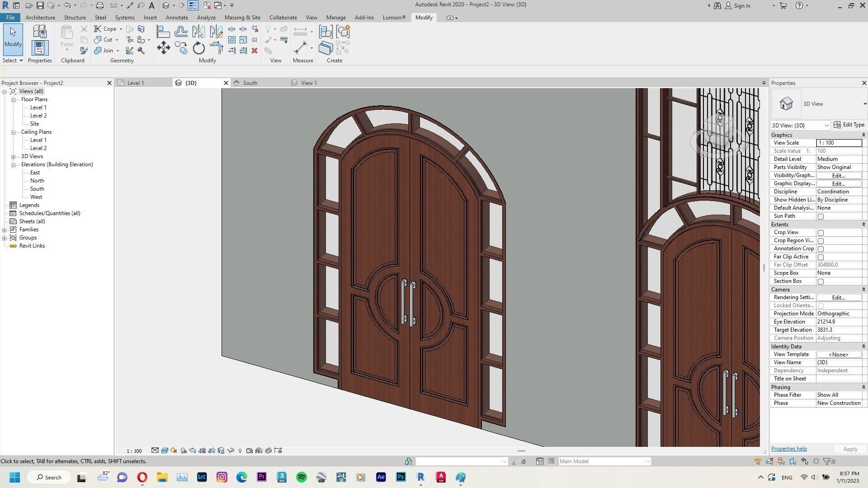Image resolution: width=868 pixels, height=488 pixels.
Task: Switch to the Architecture ribbon tab
Action: [40, 17]
